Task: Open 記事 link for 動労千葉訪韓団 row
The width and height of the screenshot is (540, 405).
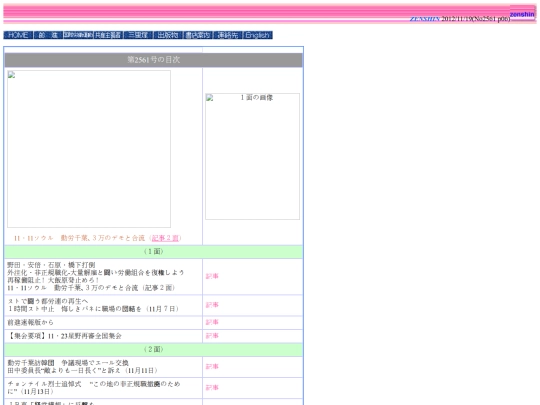Action: [212, 367]
